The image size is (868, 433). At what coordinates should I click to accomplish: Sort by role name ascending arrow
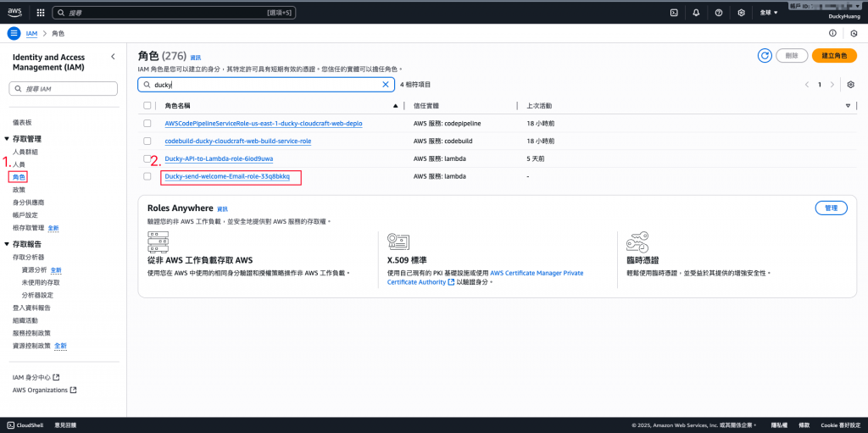click(x=395, y=106)
